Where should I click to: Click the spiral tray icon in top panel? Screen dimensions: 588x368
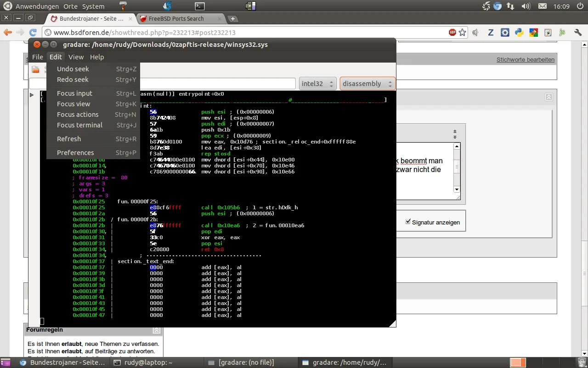click(486, 6)
